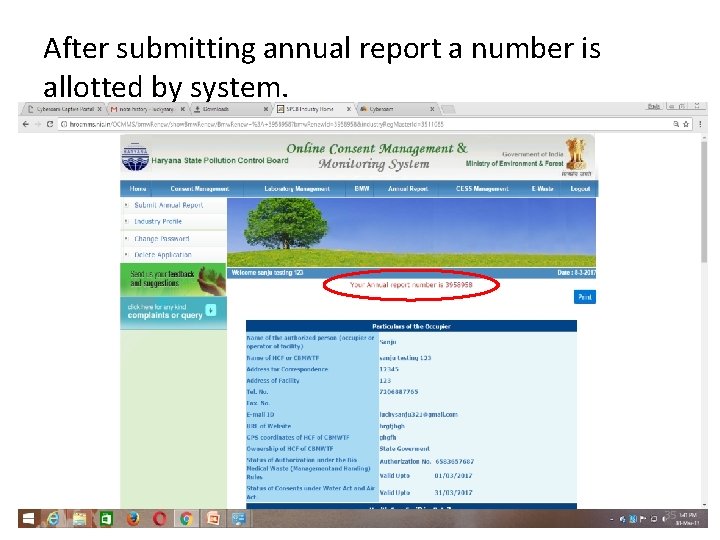Screen dimensions: 720x540
Task: Select the annual report number message
Action: pos(411,285)
